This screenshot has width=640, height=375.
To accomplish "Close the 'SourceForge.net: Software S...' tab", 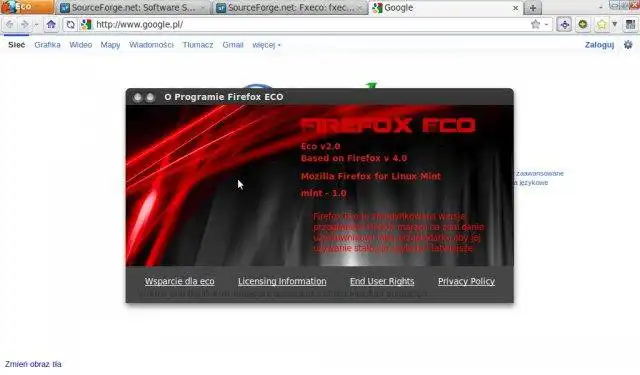I will pos(202,8).
